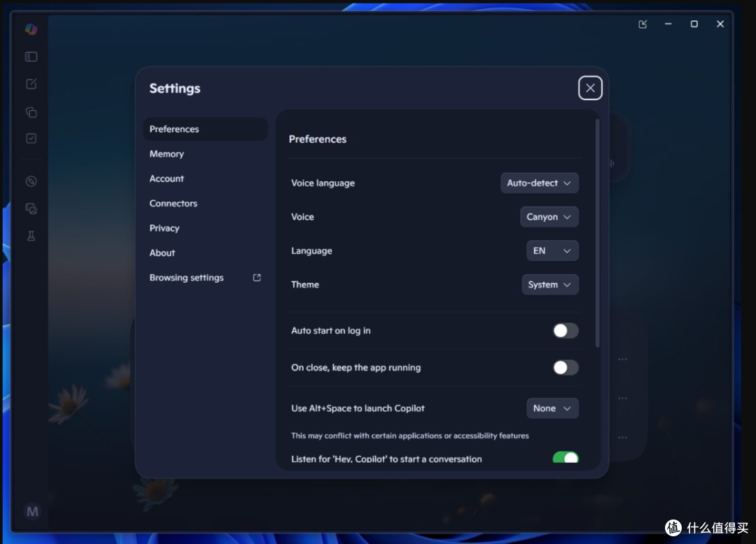This screenshot has width=756, height=544.
Task: Click external link icon beside Browsing settings
Action: (x=257, y=278)
